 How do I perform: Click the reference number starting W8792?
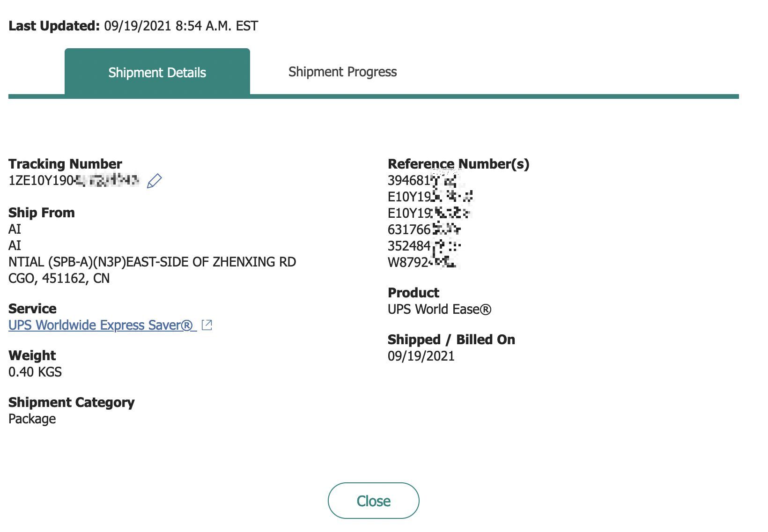(x=422, y=262)
